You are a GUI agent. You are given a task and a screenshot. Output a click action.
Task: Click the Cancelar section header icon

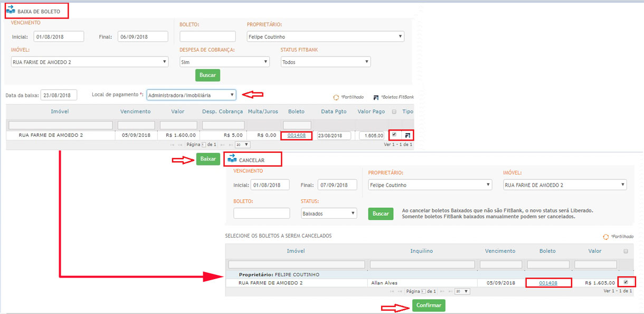click(x=232, y=159)
